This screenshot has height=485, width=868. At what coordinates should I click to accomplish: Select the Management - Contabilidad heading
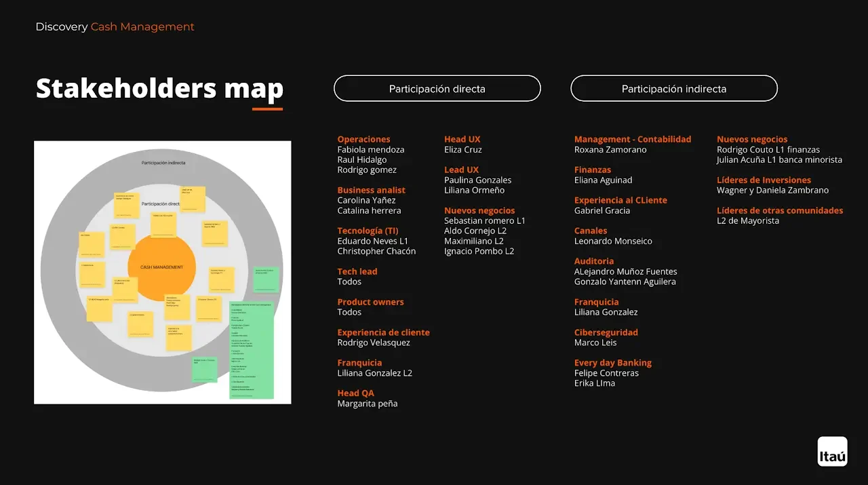pyautogui.click(x=632, y=139)
